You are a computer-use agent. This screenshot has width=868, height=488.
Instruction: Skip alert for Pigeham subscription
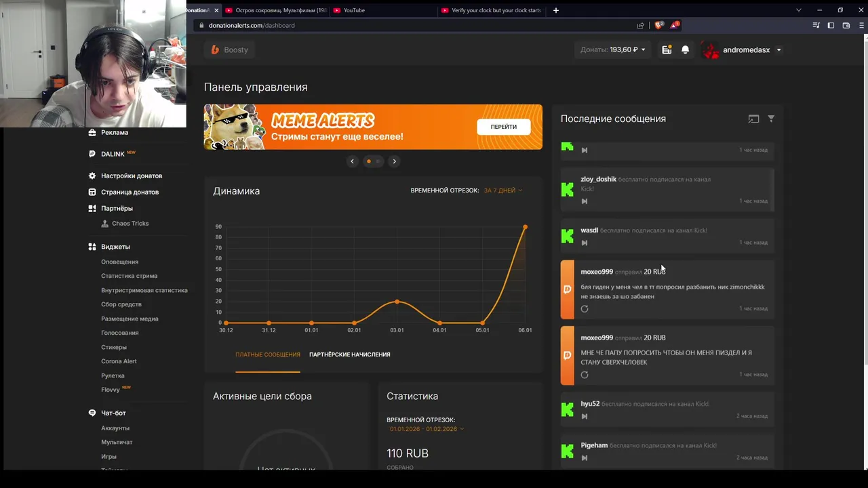pyautogui.click(x=585, y=457)
